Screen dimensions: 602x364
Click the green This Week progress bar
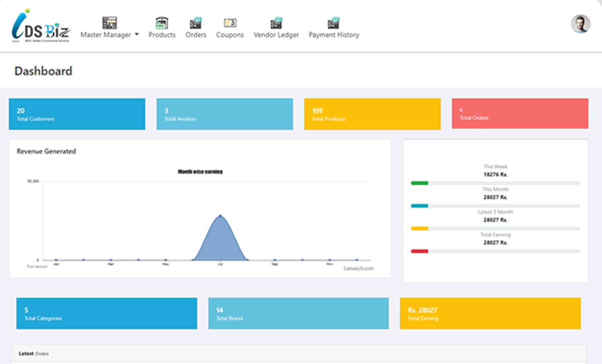(x=420, y=183)
